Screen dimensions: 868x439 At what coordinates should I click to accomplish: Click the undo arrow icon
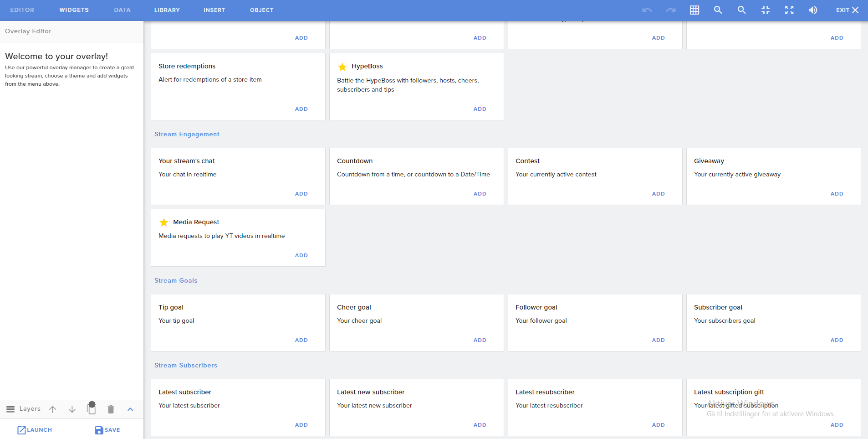[x=647, y=10]
